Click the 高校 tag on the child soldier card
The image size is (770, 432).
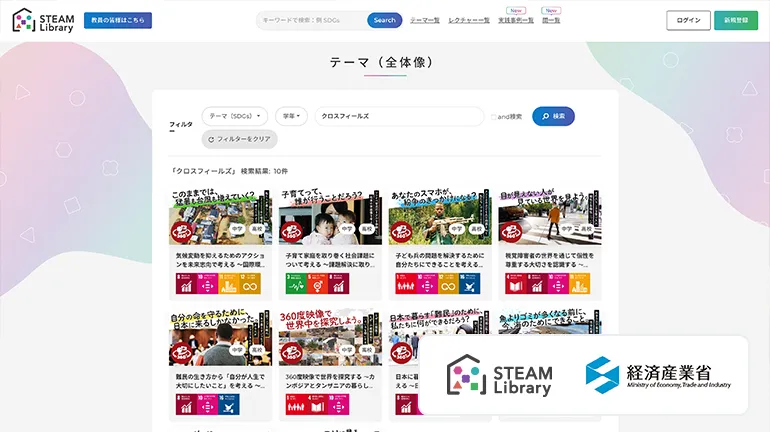tap(477, 228)
